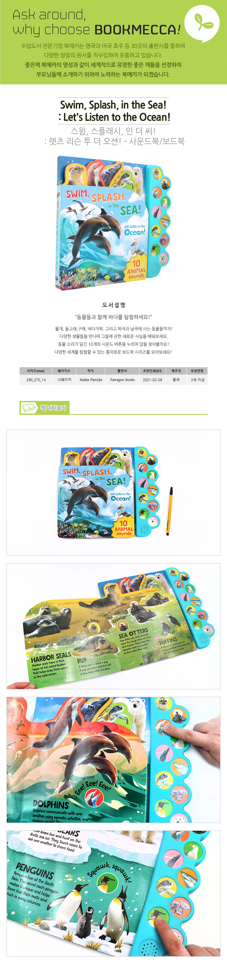
Task: Click the Parragon Books publisher cell
Action: 123,380
